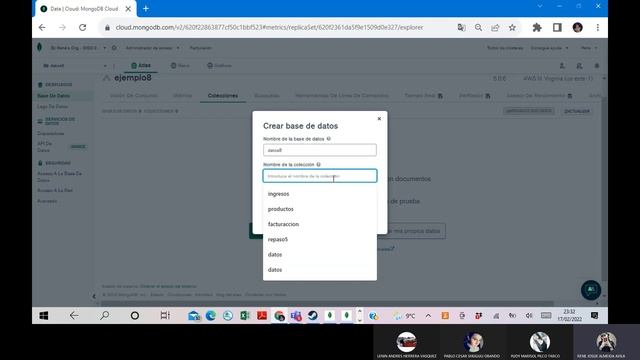
Task: Click the Google Translate icon in address bar
Action: (x=461, y=28)
